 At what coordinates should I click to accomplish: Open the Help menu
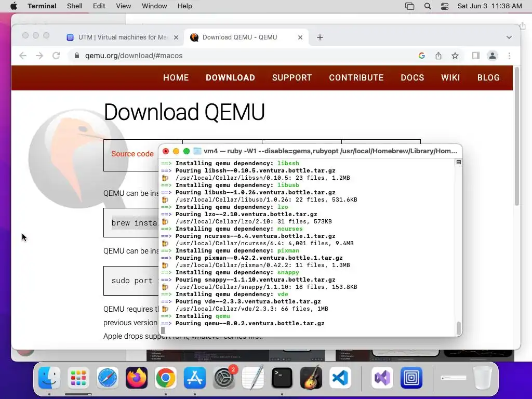[x=185, y=6]
